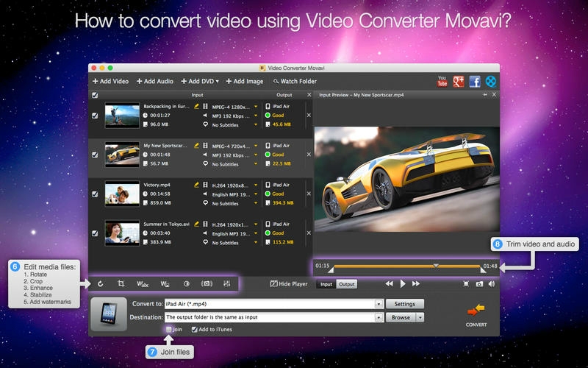Click the trim end marker at 01:48

click(484, 269)
